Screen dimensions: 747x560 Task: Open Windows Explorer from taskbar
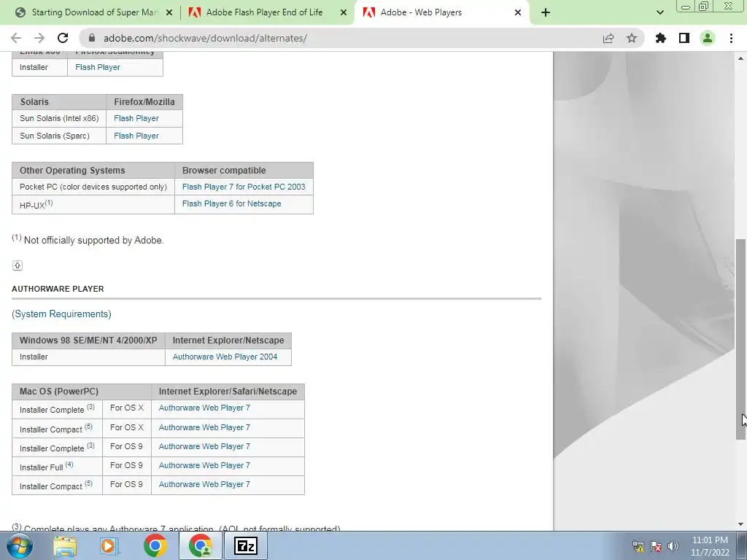65,545
